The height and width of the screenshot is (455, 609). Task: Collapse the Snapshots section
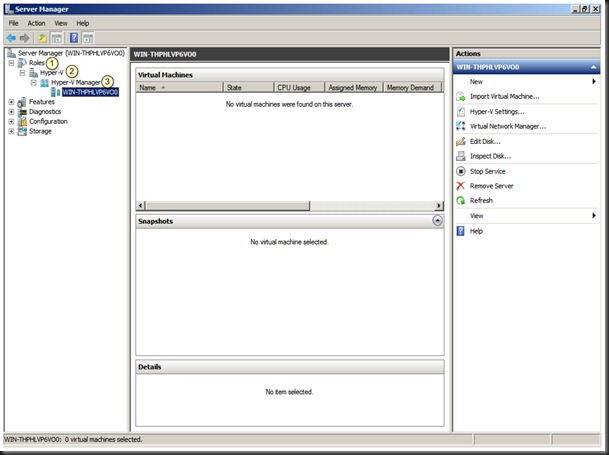437,221
